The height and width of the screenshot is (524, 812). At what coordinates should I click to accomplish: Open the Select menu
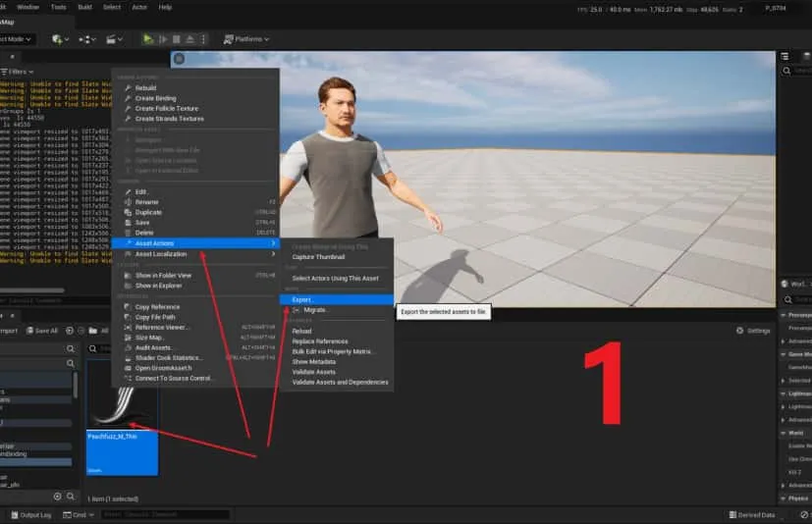pos(112,7)
